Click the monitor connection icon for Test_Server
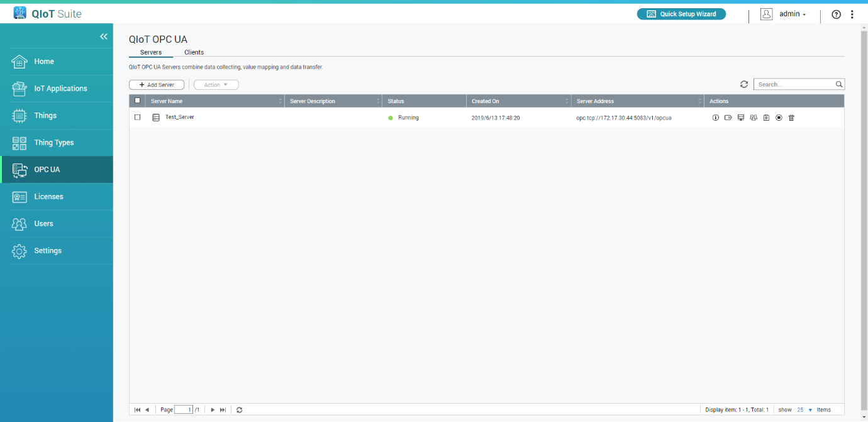The height and width of the screenshot is (422, 868). [x=741, y=118]
